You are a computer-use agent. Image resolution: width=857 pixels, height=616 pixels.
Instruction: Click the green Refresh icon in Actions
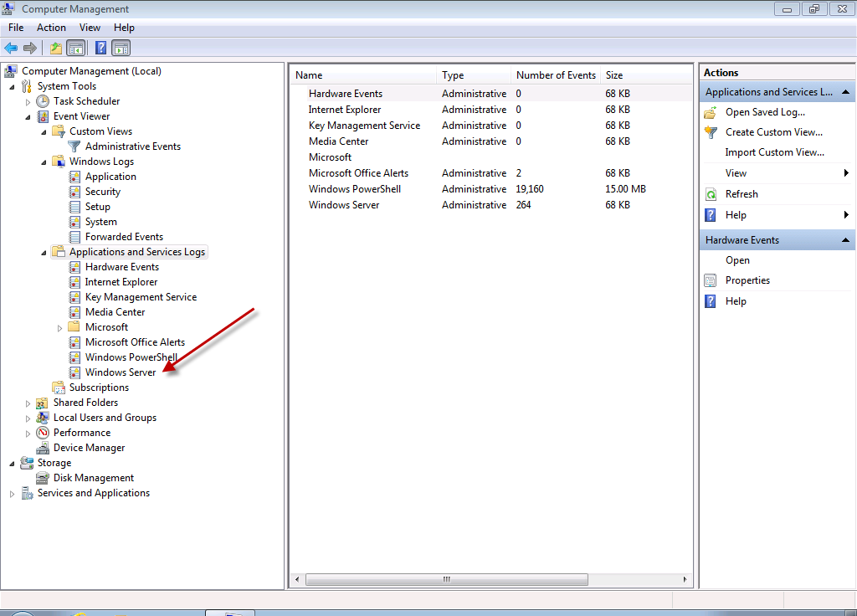711,194
